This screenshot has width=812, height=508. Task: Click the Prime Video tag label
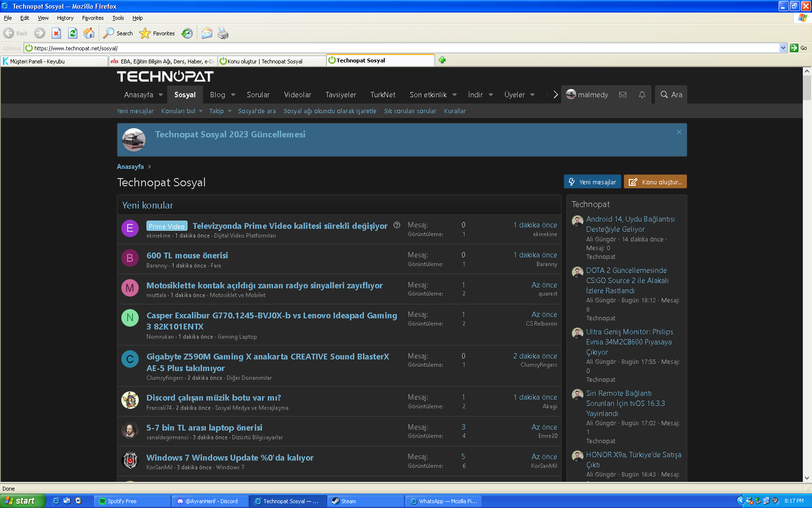pos(167,226)
